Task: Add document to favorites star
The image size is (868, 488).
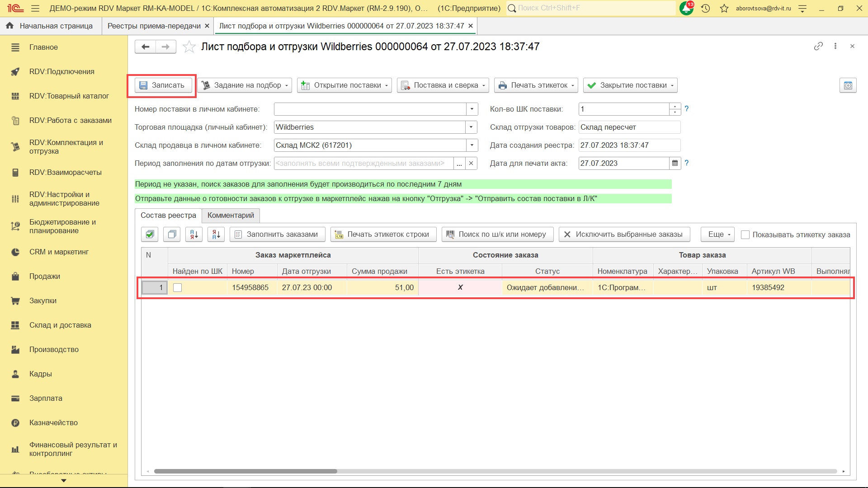Action: click(x=189, y=47)
